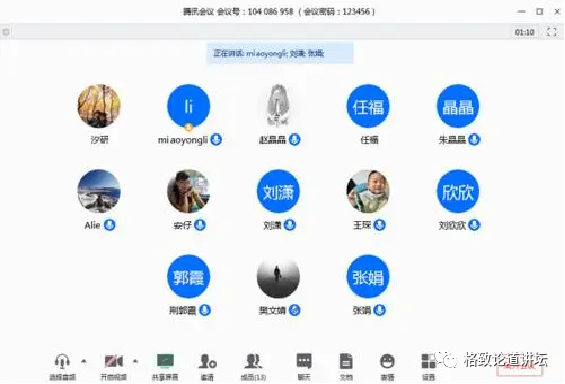Start screen sharing from the toolbar

[165, 361]
